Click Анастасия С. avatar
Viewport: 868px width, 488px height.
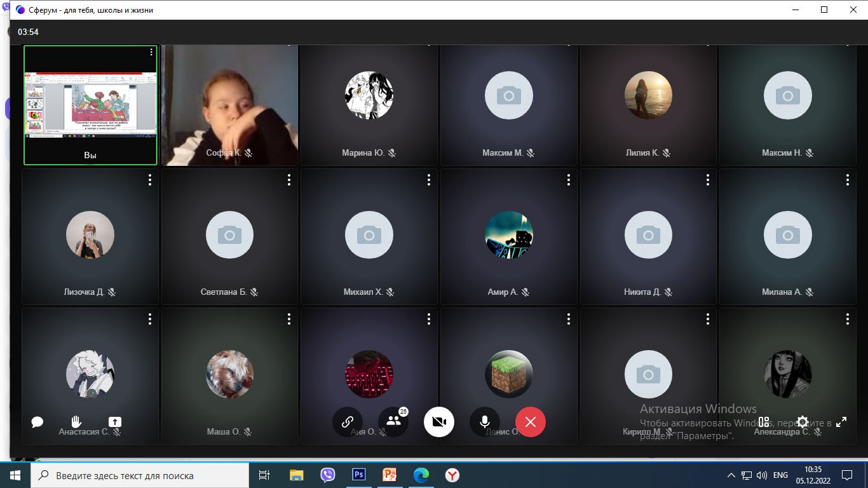(x=90, y=374)
